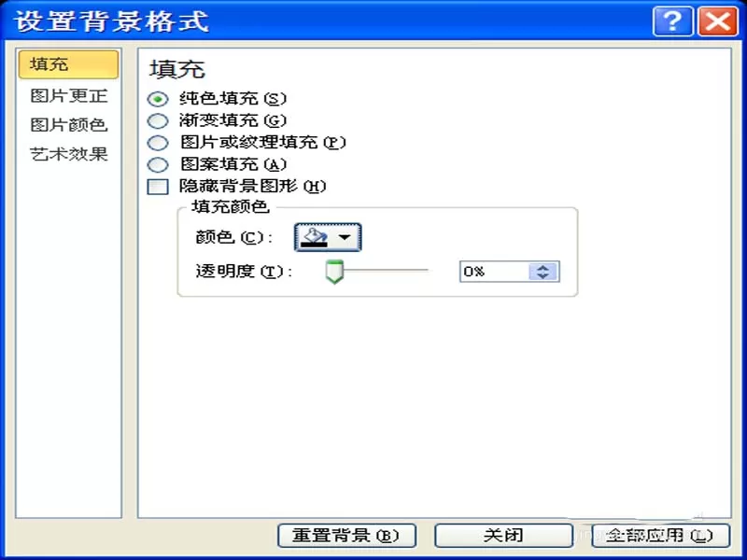
Task: Open the color dropdown arrow
Action: click(x=345, y=237)
